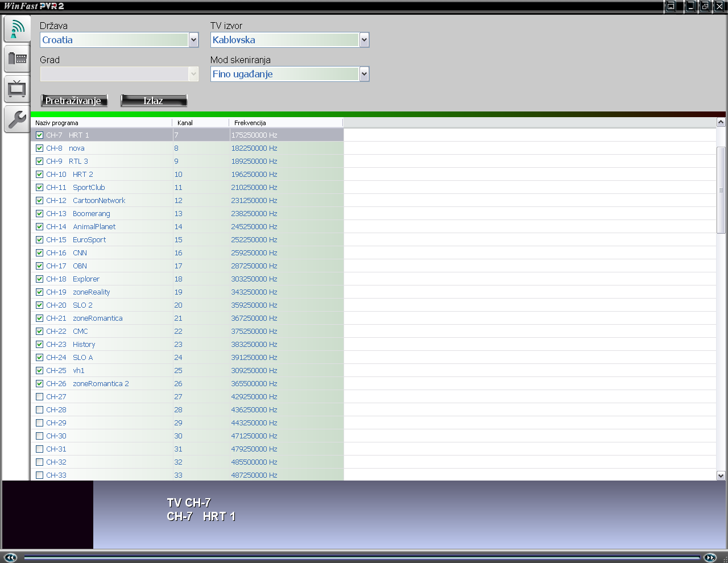Toggle the CH-12 CartoonNetwork checkbox
The width and height of the screenshot is (728, 563).
(x=40, y=201)
